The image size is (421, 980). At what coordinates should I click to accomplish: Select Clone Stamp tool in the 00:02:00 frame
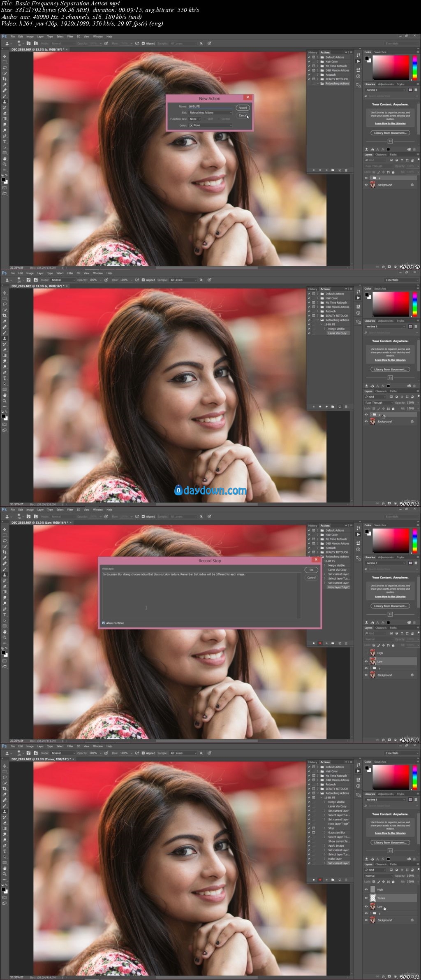tap(5, 102)
